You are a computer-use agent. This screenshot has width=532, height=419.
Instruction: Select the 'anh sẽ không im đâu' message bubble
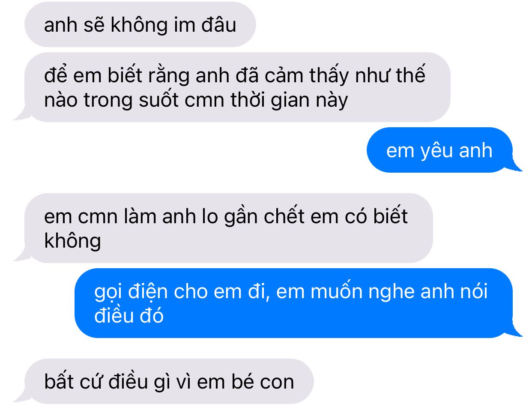point(140,24)
